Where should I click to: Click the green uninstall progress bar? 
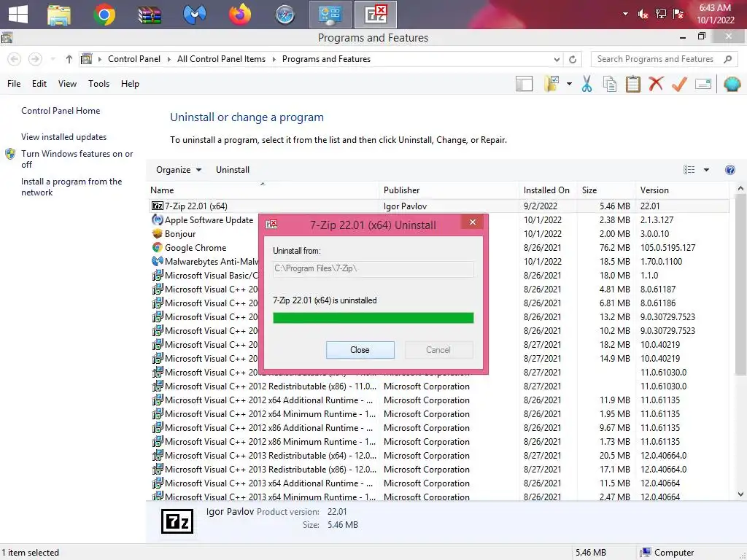click(373, 318)
